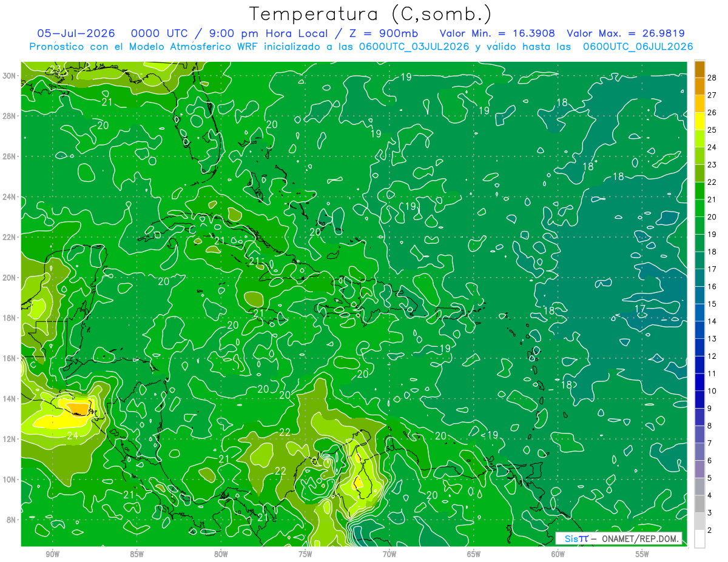Viewport: 728px width, 562px height.
Task: Click the "12N" latitude axis label
Action: click(10, 439)
